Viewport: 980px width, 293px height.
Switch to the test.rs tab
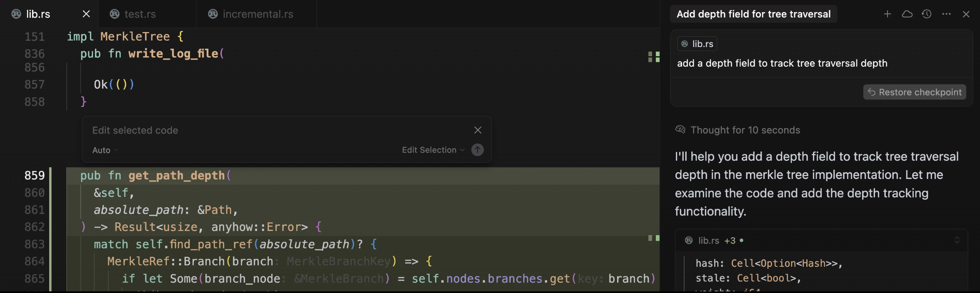click(x=147, y=14)
